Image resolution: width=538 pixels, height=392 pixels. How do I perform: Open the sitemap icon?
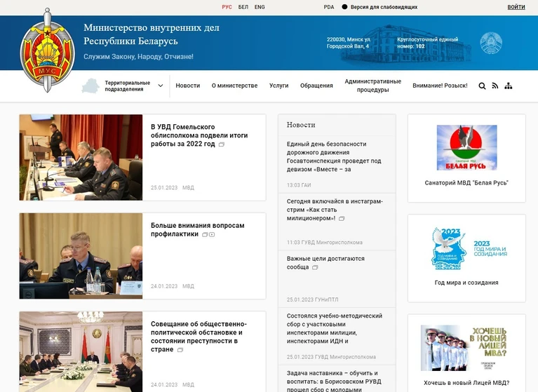(x=509, y=86)
